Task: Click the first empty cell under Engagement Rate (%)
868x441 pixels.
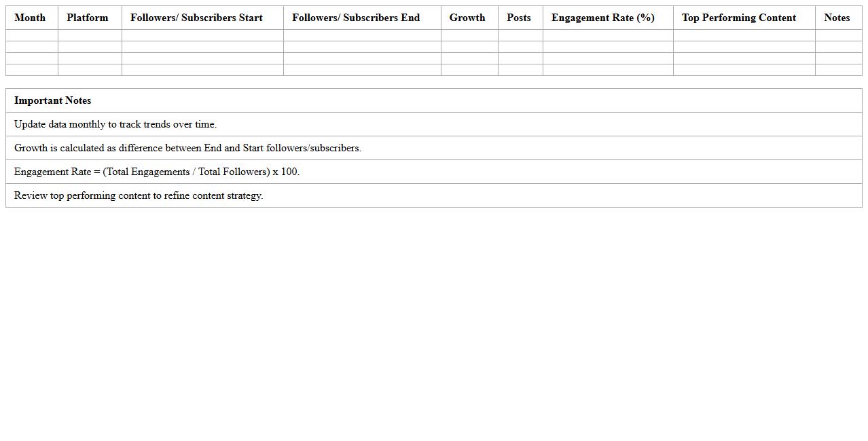Action: click(x=608, y=35)
